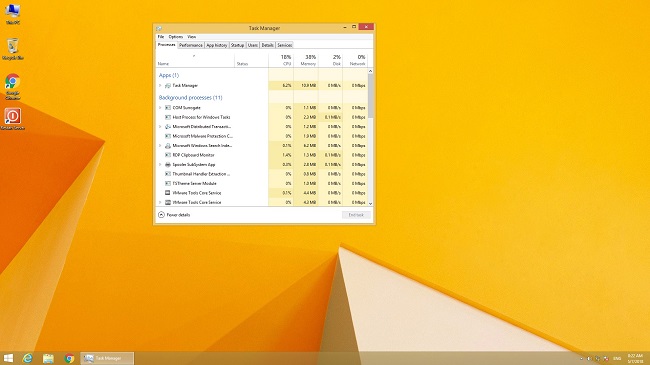650x365 pixels.
Task: Switch to the App history tab
Action: (x=217, y=45)
